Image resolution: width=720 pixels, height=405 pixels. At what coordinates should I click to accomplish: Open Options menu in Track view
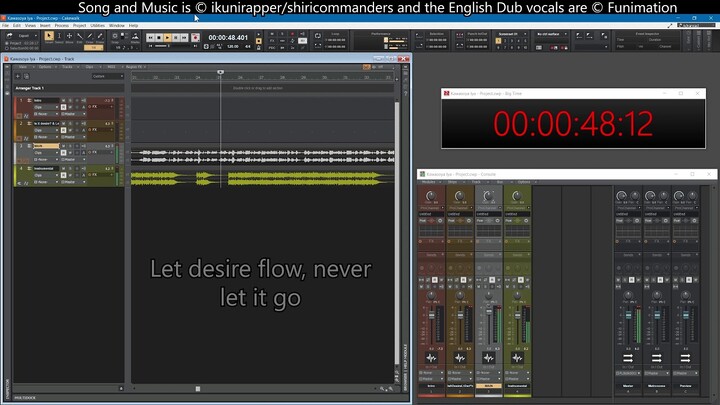(x=45, y=67)
